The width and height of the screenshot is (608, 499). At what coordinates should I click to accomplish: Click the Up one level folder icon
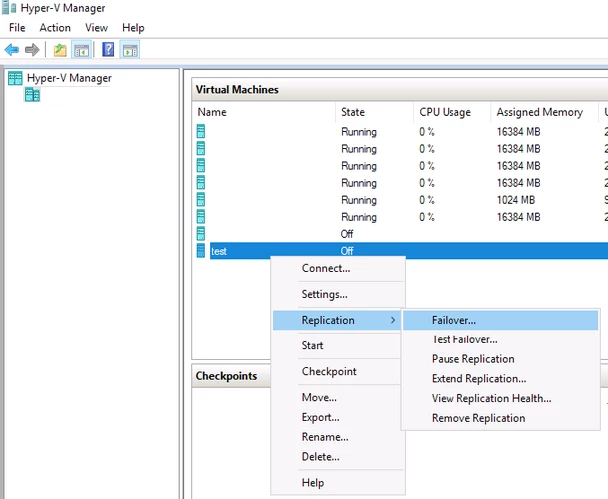coord(60,50)
